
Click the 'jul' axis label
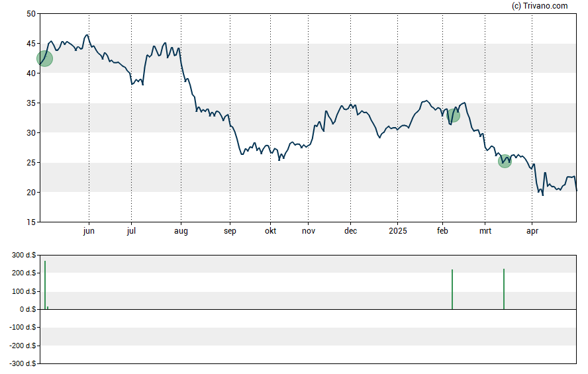coord(131,231)
